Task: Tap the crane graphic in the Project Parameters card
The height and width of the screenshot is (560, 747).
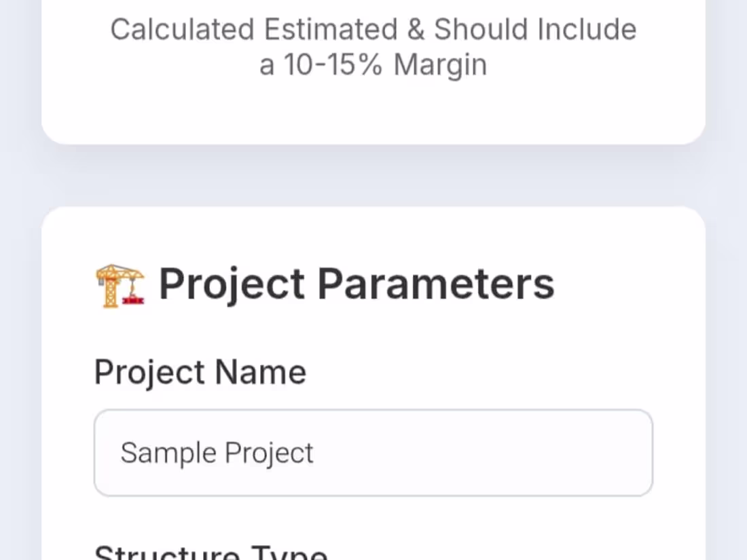Action: [x=120, y=283]
